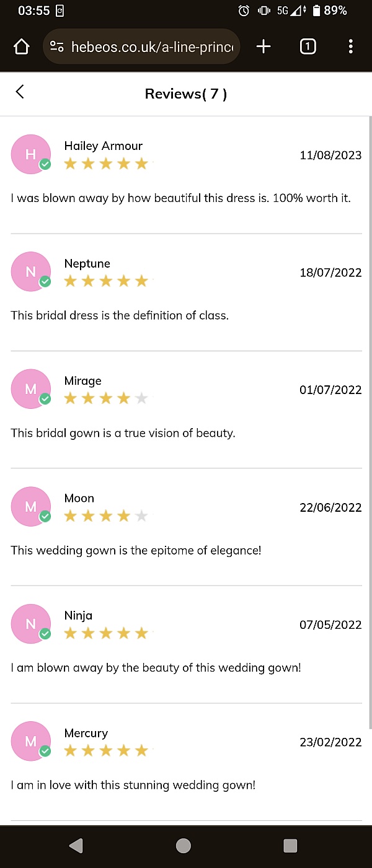Open the browser three-dot menu
The image size is (372, 868).
[x=350, y=46]
